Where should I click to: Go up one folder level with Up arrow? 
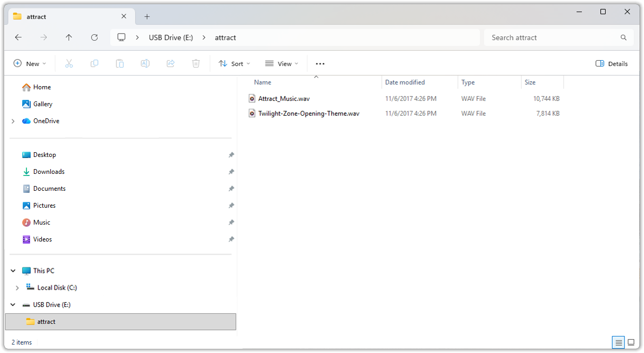(x=69, y=38)
